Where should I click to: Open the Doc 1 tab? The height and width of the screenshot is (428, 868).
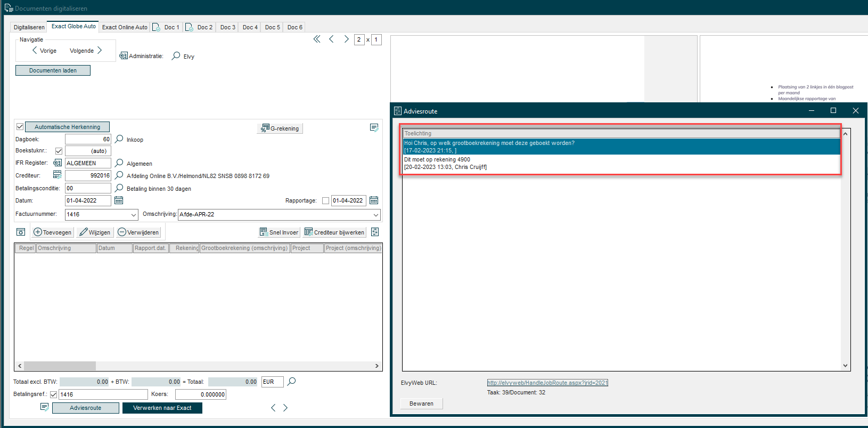[167, 27]
